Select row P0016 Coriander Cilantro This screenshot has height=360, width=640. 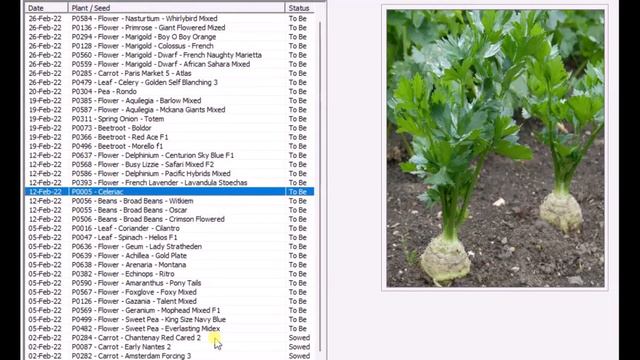click(x=169, y=228)
